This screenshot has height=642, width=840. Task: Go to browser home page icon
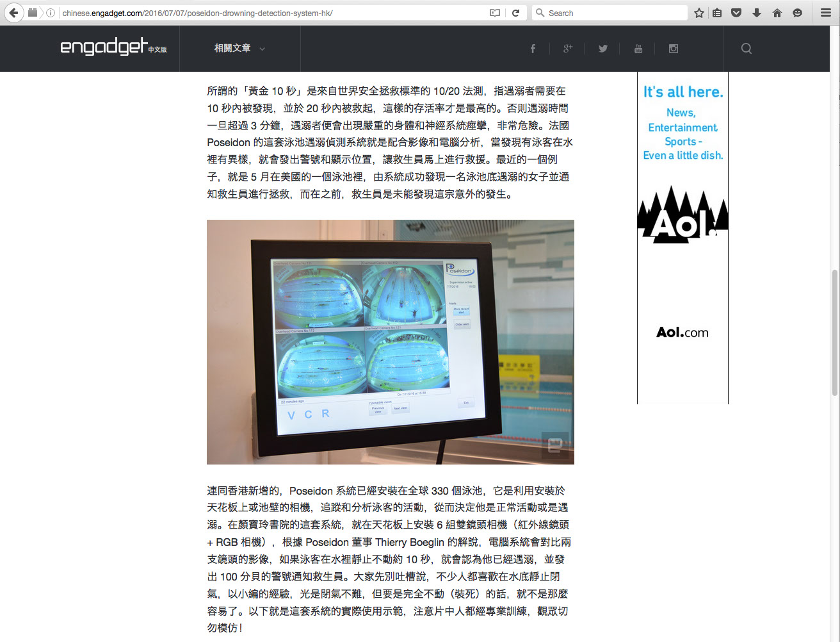777,13
